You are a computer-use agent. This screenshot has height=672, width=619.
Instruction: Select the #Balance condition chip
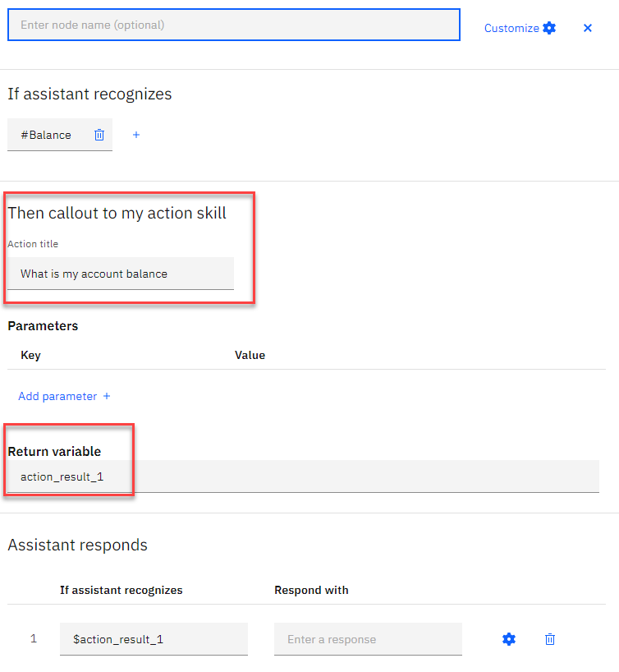pos(46,135)
